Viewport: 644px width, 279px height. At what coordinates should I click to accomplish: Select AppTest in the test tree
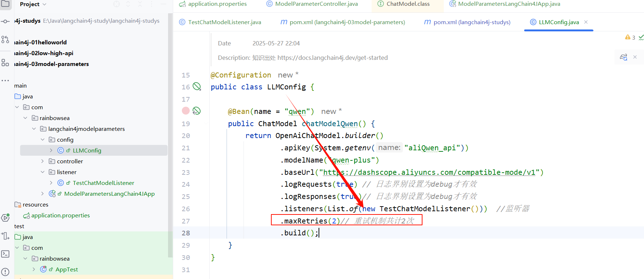(66, 269)
